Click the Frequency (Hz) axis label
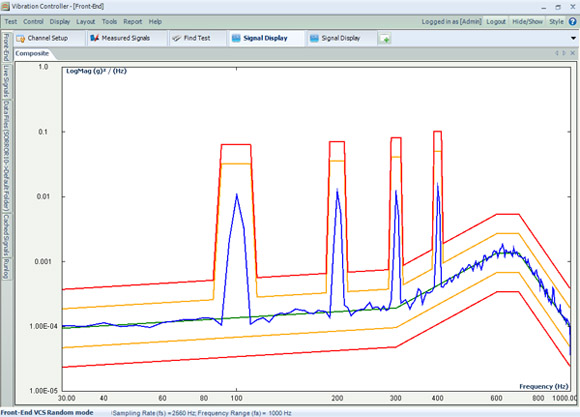 click(543, 386)
